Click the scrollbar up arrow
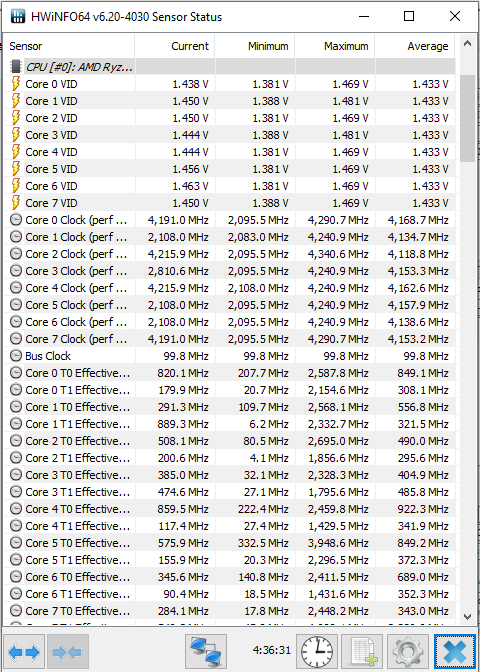The height and width of the screenshot is (672, 481). [x=467, y=44]
